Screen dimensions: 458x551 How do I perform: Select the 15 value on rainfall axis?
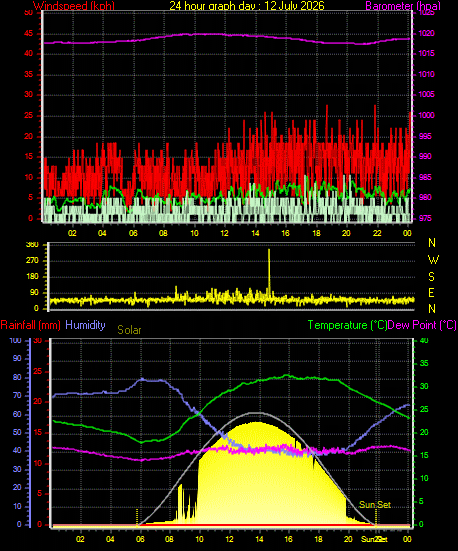37,433
